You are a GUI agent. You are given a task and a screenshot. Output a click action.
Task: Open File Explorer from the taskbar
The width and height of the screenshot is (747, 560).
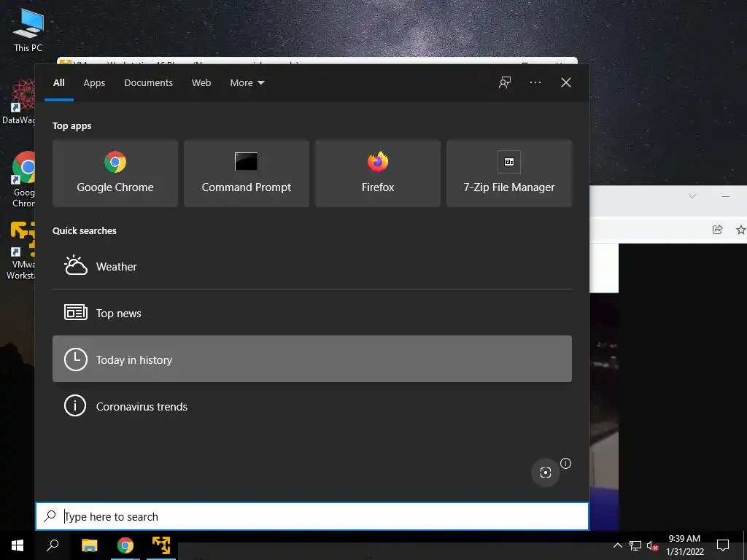point(89,545)
